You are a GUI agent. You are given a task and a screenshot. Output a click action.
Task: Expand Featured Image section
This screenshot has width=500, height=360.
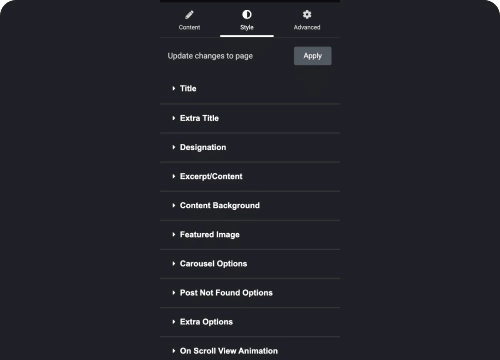(x=250, y=234)
